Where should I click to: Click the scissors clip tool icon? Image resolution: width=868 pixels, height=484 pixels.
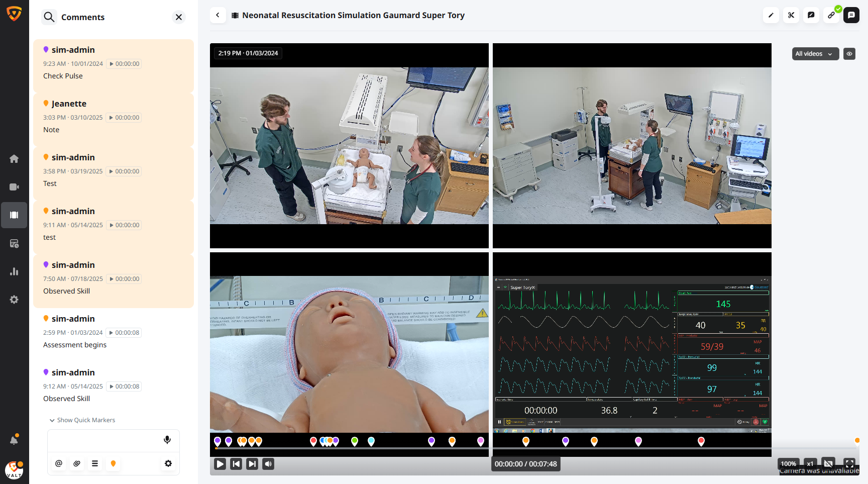pyautogui.click(x=791, y=15)
